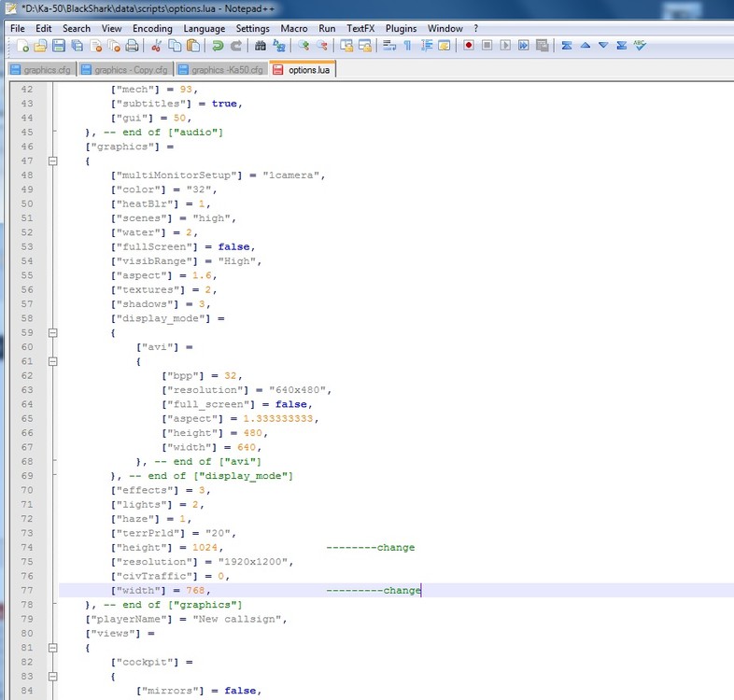Screen dimensions: 734x700
Task: Click the Undo arrow icon
Action: click(x=218, y=45)
